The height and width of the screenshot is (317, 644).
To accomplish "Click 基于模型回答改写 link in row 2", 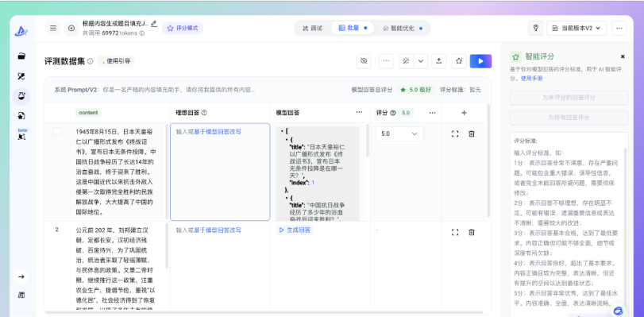I will click(218, 230).
